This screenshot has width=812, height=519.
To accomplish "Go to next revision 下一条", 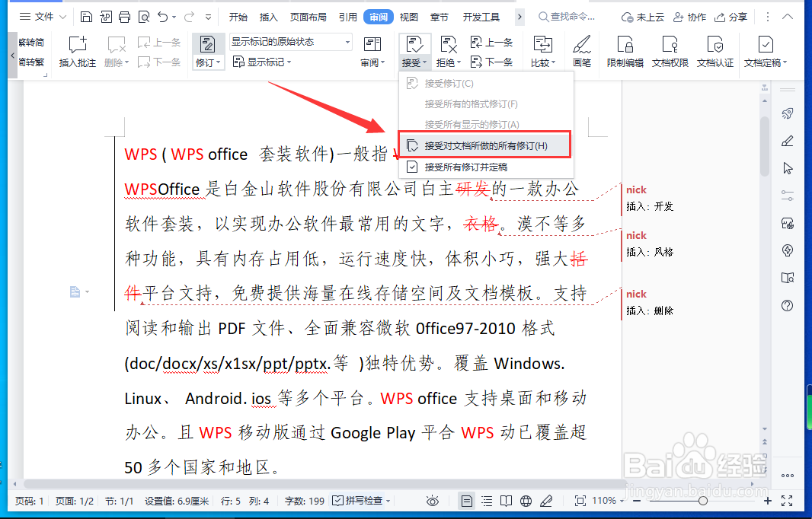I will coord(491,62).
